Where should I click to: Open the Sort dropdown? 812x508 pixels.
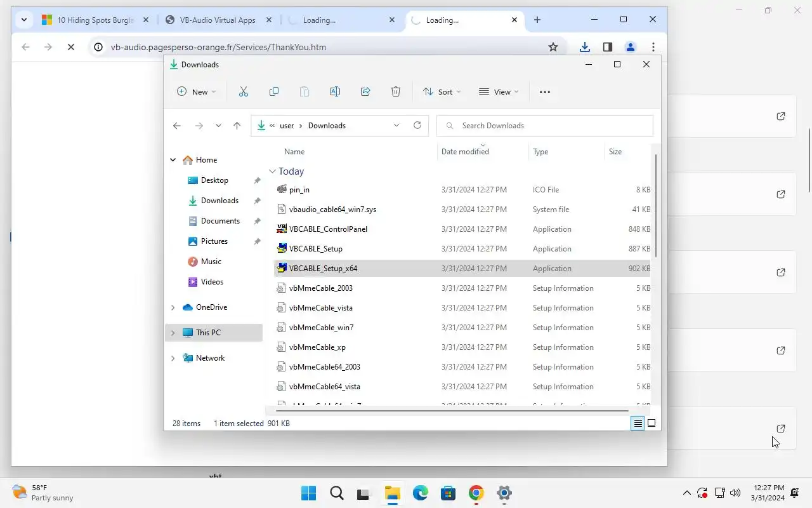tap(442, 91)
